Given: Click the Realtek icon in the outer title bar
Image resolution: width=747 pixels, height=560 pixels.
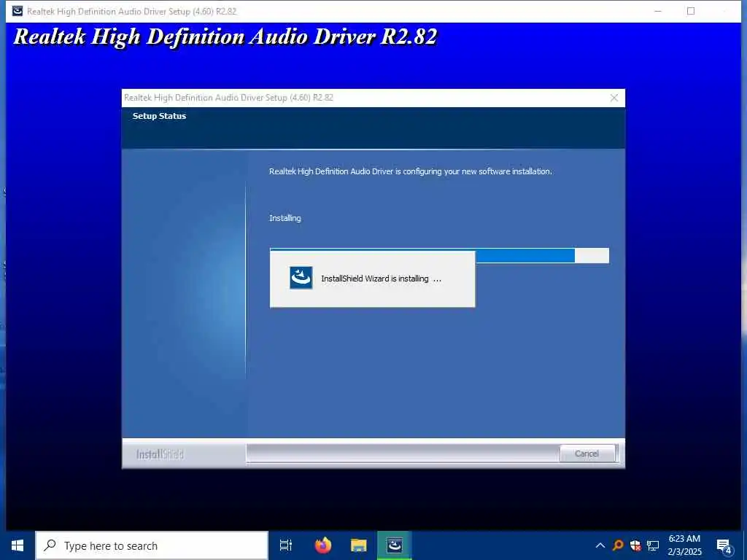Looking at the screenshot, I should (18, 11).
